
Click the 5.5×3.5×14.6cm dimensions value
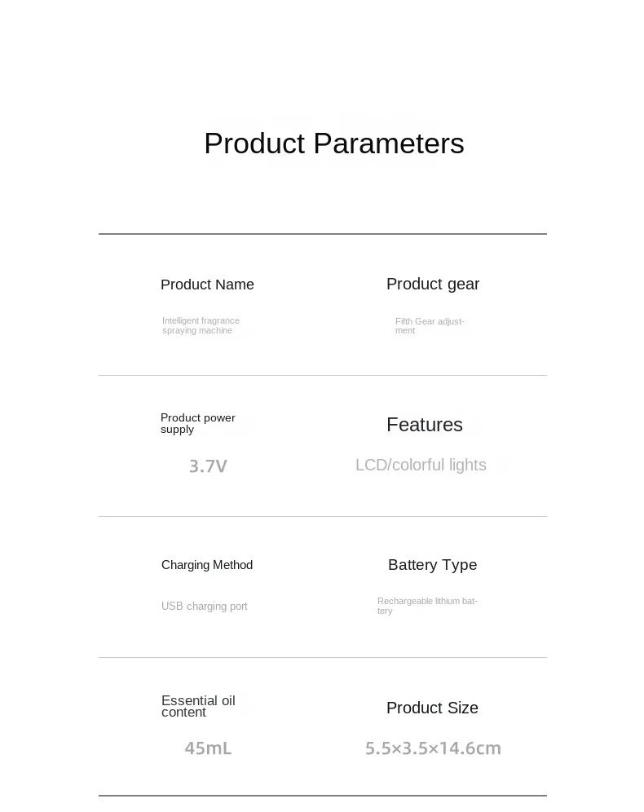[x=433, y=748]
